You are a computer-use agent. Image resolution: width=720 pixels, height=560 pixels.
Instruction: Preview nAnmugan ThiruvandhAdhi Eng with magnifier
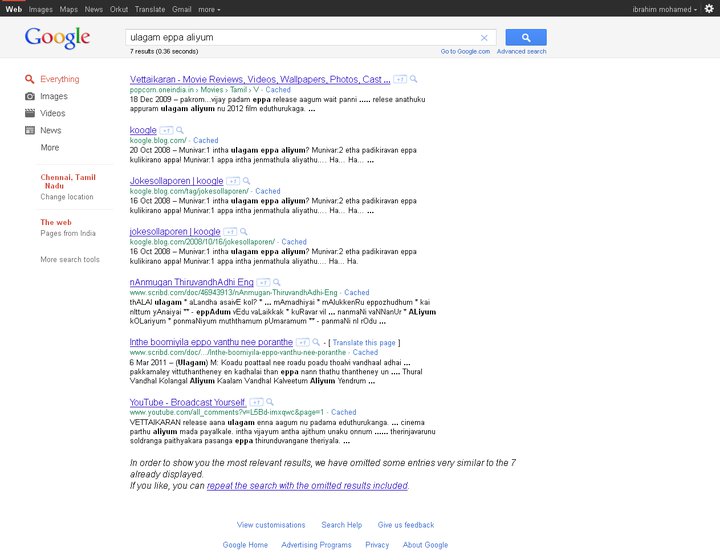point(276,282)
